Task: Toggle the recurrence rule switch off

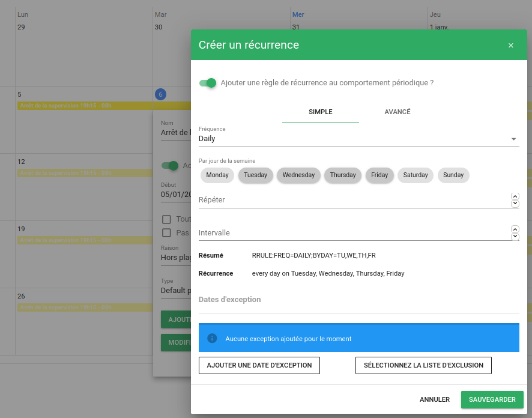Action: (x=208, y=83)
